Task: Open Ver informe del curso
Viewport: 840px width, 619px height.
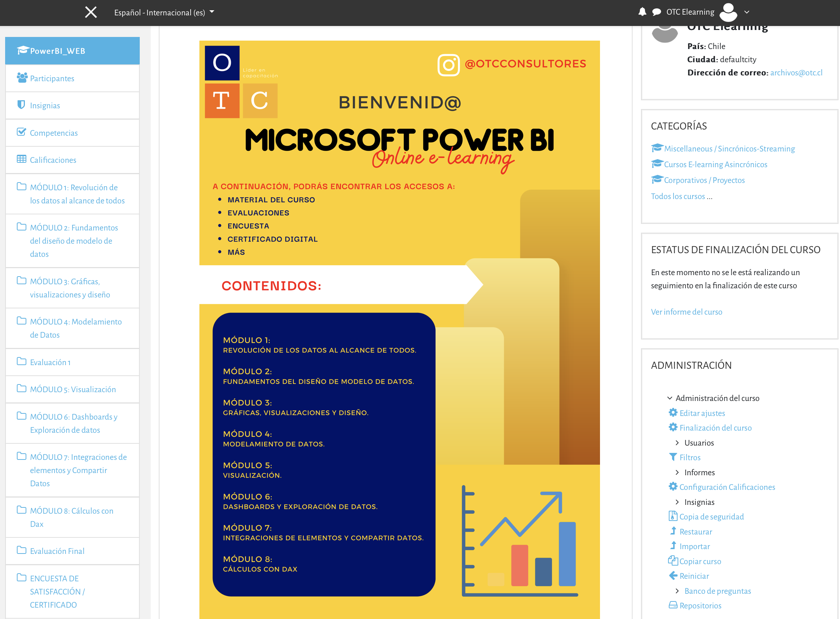Action: click(686, 312)
